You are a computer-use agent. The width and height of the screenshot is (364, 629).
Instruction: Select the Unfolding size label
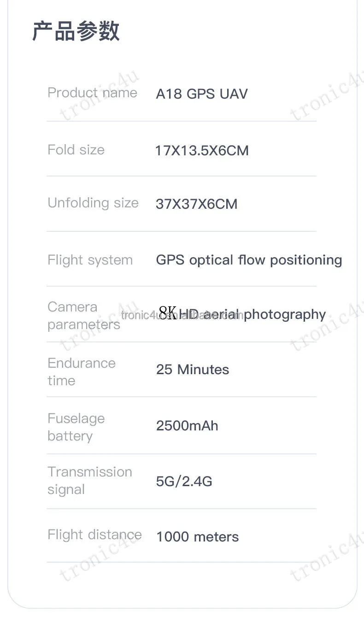[x=93, y=203]
